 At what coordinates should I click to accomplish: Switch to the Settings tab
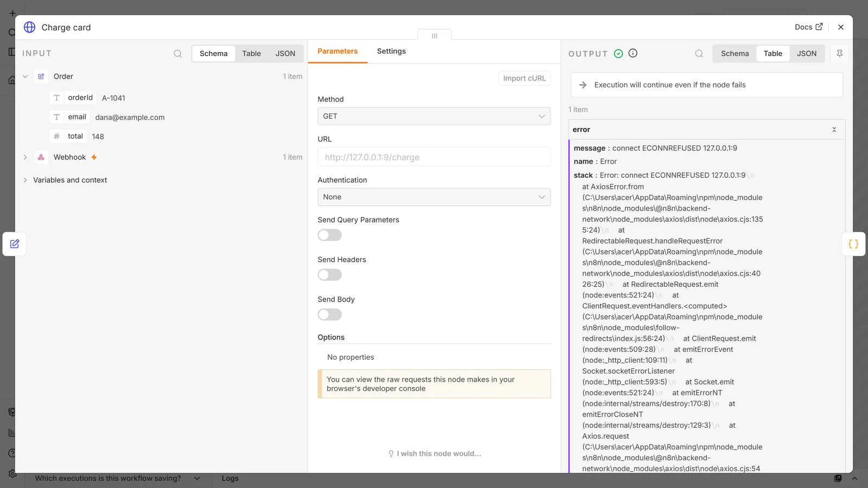tap(391, 51)
